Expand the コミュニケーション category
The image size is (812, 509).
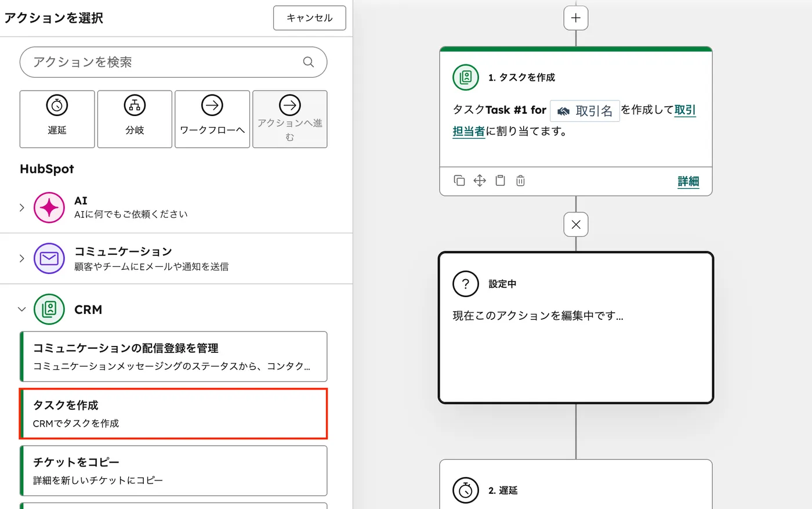pyautogui.click(x=21, y=258)
